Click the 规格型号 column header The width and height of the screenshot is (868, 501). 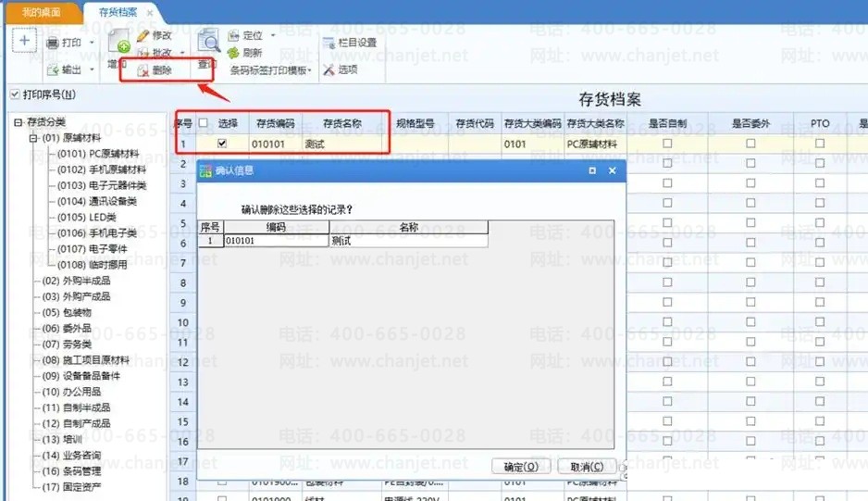(415, 123)
